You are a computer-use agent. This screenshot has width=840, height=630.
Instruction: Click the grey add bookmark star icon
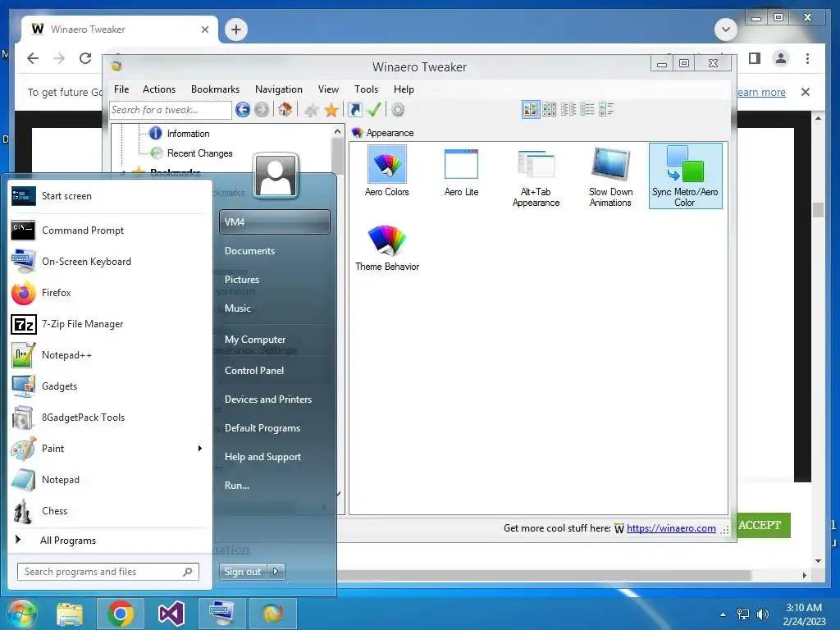tap(311, 111)
